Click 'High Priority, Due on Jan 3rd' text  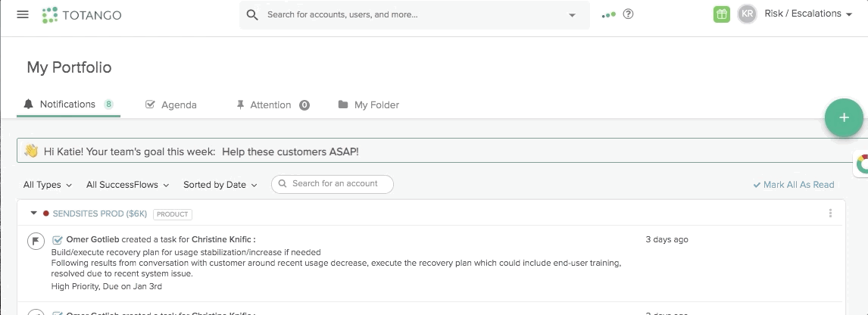pos(106,286)
